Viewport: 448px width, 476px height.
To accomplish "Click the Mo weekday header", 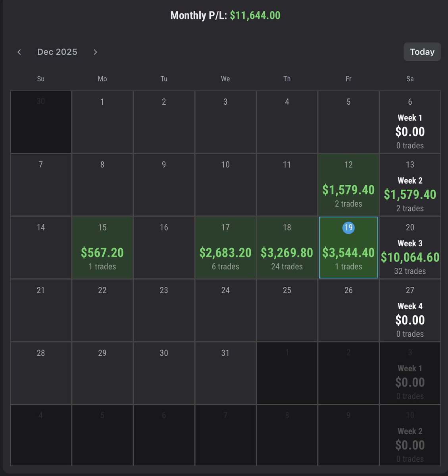I will pyautogui.click(x=102, y=79).
